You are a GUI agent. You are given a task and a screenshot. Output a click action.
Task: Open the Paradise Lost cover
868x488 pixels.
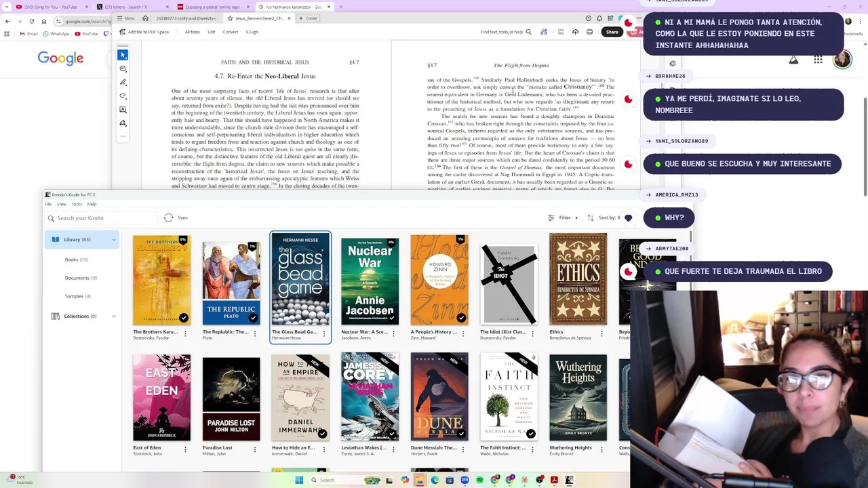coord(231,399)
